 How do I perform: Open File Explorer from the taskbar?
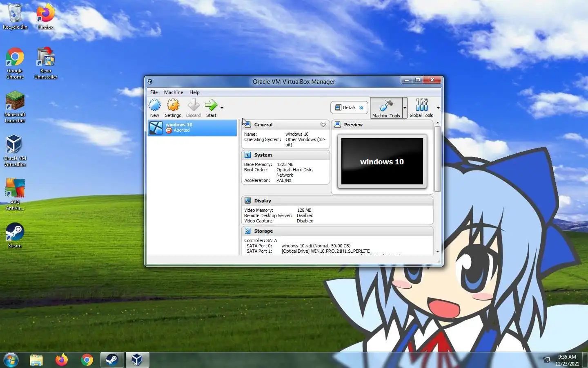coord(36,360)
